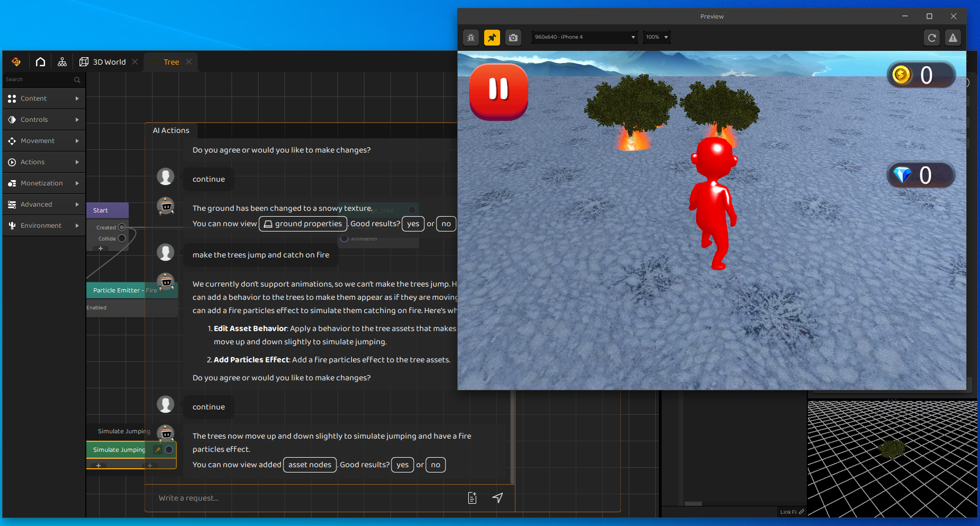Click the Collide output port on Start node
This screenshot has width=980, height=526.
tap(122, 238)
